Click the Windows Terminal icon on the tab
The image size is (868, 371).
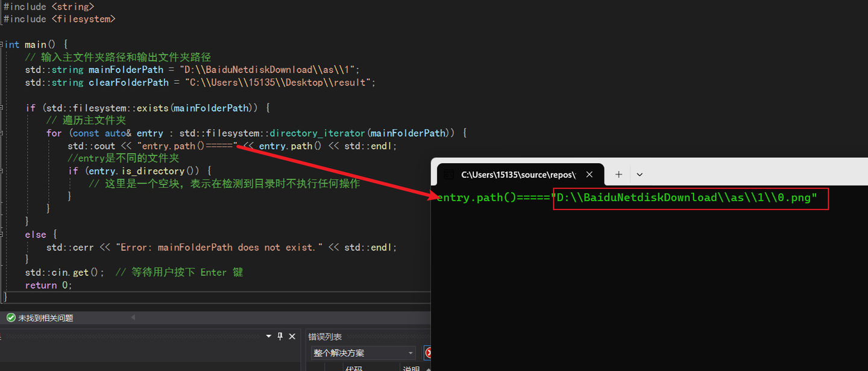pos(448,174)
